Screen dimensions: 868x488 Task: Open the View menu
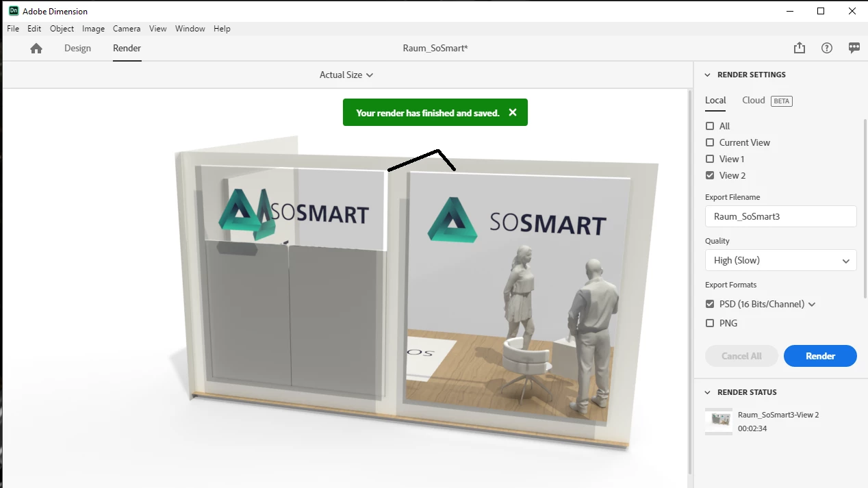tap(158, 29)
